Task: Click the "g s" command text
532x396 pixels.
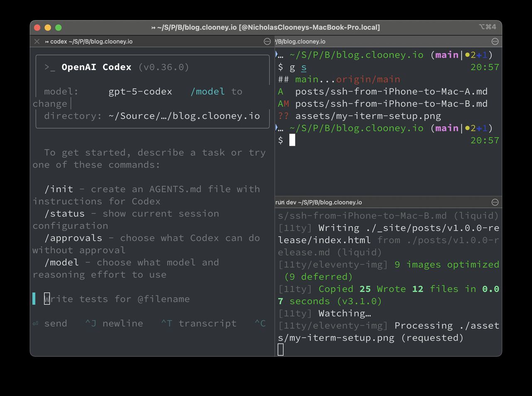Action: 298,67
